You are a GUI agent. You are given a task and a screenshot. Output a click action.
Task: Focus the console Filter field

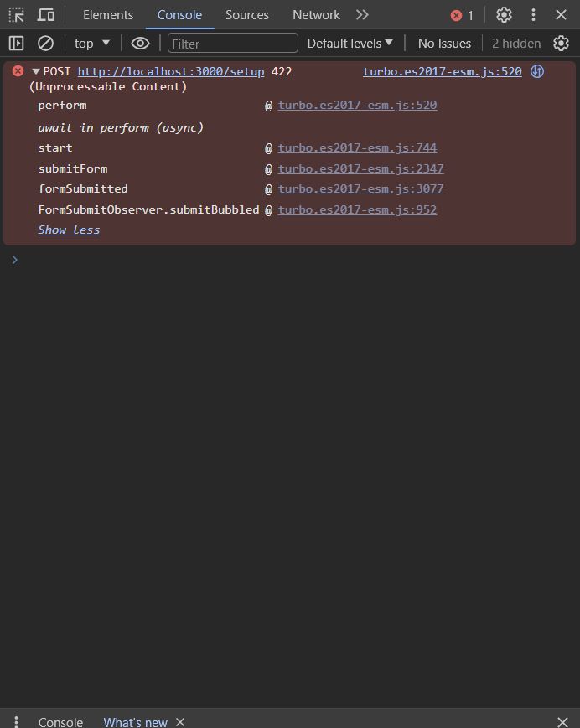click(233, 44)
